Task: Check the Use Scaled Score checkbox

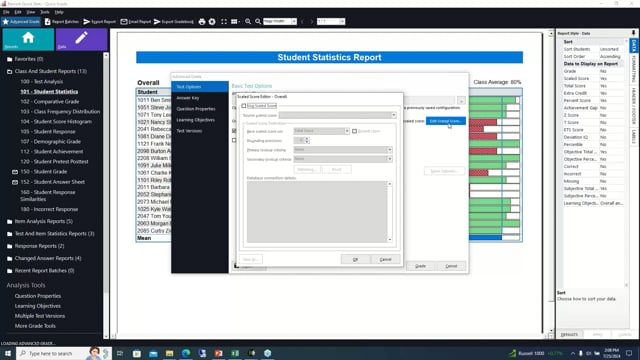Action: 244,106
